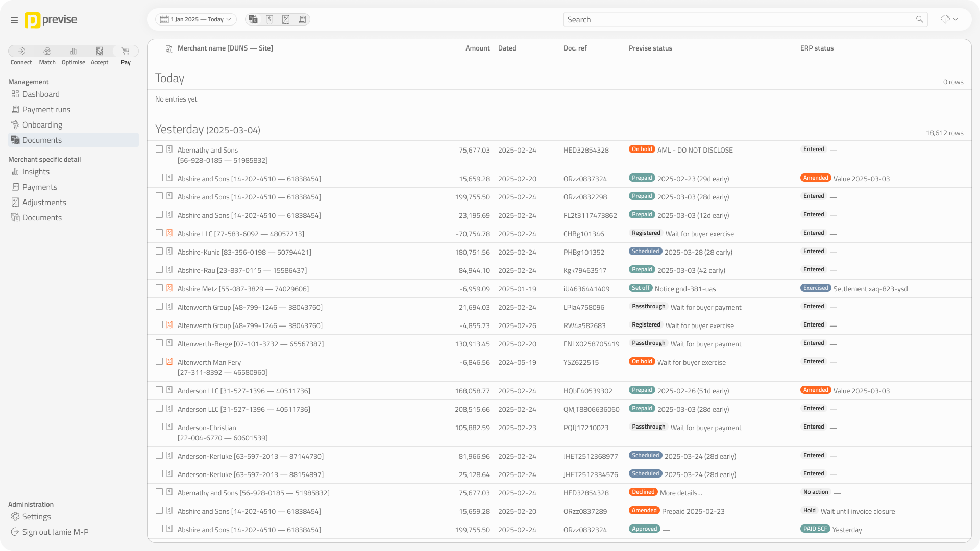
Task: Tick checkbox for Abernathy and Sons on-hold row
Action: click(159, 149)
